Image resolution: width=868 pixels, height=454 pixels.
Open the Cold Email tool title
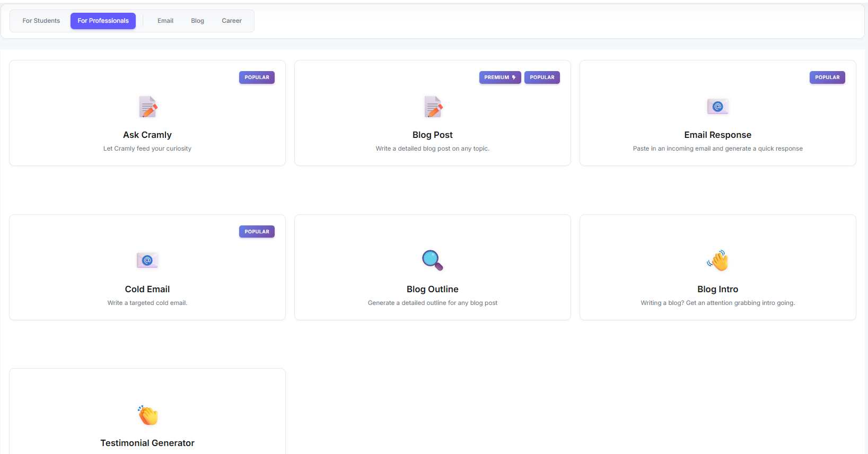[x=147, y=289]
